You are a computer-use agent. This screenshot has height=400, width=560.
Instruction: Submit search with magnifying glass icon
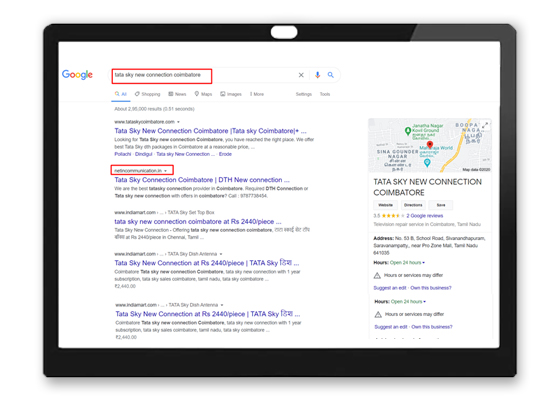[331, 75]
